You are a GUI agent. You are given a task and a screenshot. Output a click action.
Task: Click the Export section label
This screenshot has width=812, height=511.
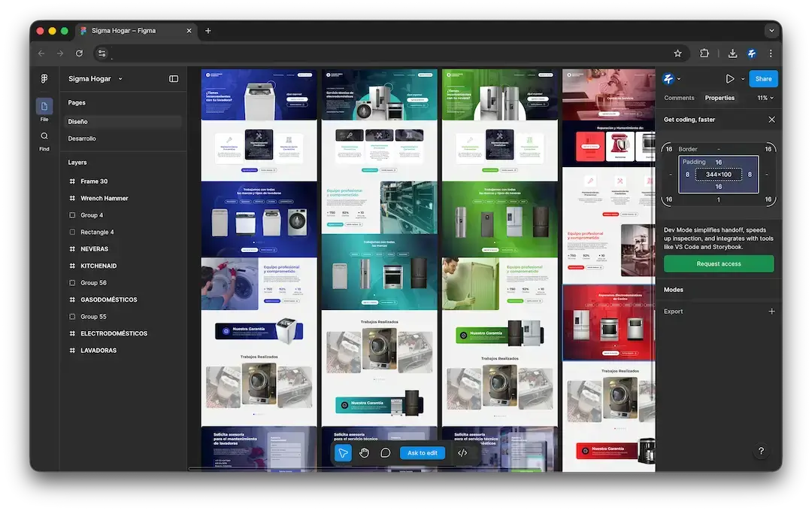pos(673,312)
